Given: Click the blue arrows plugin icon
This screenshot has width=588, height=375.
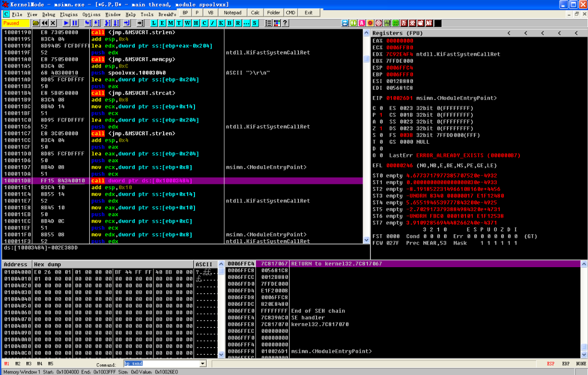Looking at the screenshot, I should click(345, 23).
